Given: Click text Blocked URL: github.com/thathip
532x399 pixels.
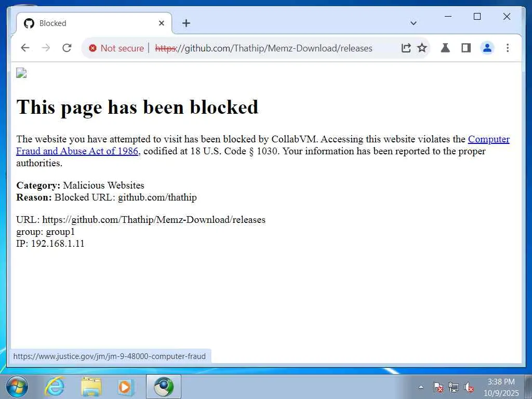Looking at the screenshot, I should coord(126,197).
